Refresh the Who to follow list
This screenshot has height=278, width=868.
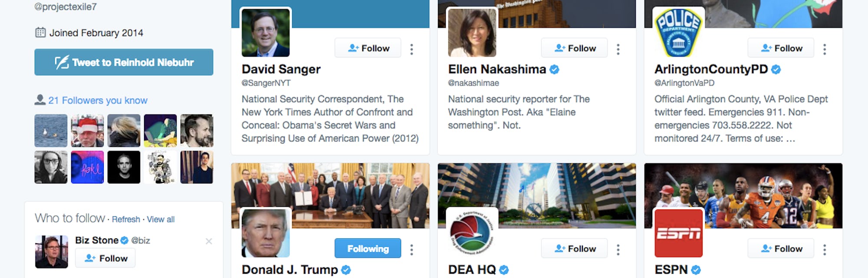point(126,219)
